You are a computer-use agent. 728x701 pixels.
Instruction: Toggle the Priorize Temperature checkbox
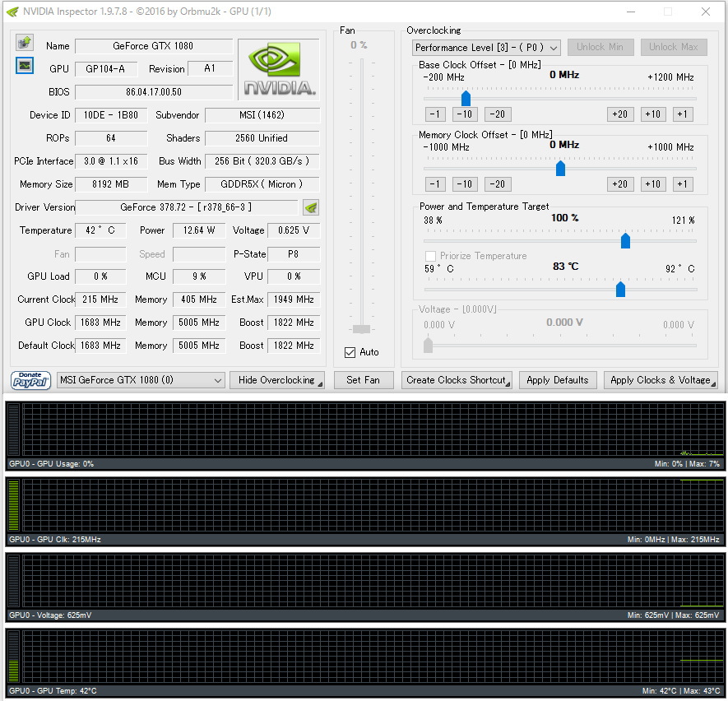pyautogui.click(x=430, y=256)
